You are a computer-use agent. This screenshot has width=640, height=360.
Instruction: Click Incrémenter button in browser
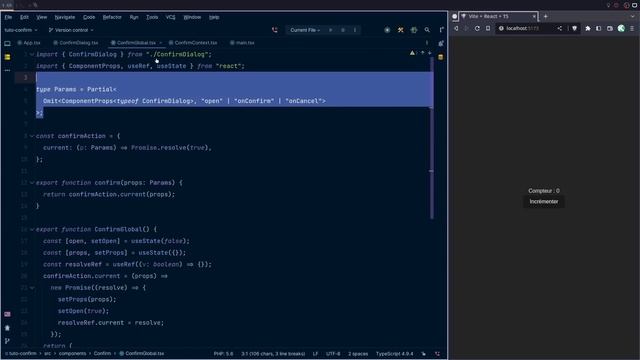pos(544,202)
